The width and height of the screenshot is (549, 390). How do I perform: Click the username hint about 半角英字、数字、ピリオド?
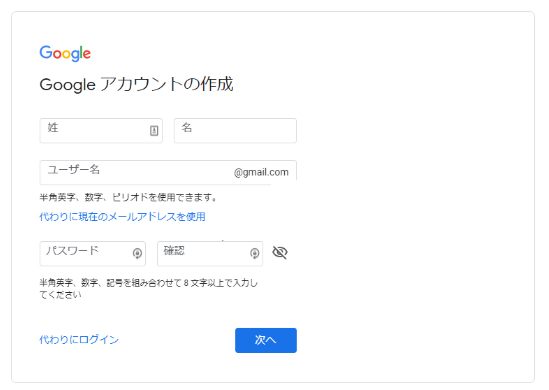point(128,197)
